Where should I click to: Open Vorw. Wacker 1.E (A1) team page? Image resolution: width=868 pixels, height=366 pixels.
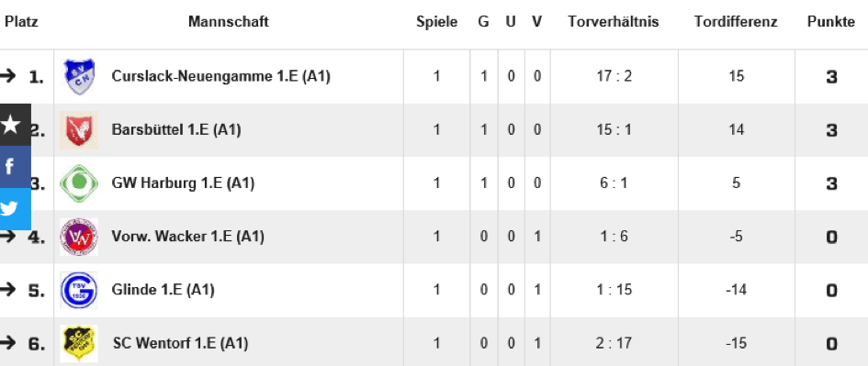click(187, 237)
